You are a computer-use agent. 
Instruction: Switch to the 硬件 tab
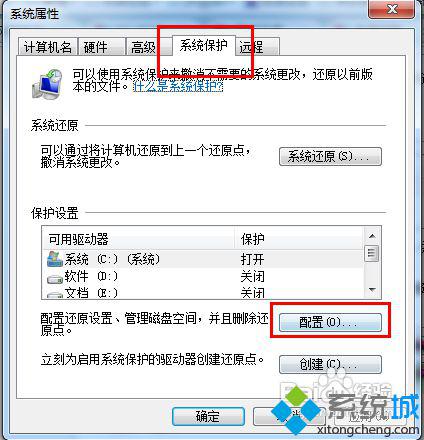pos(101,47)
